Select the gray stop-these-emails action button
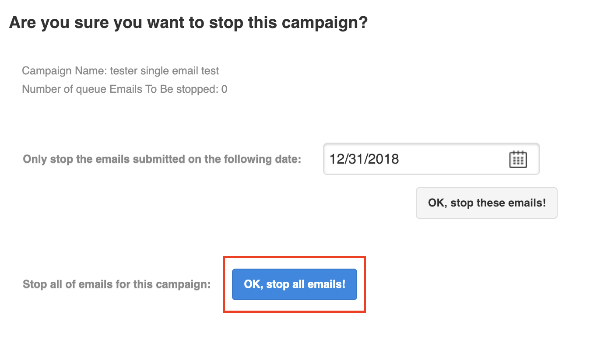This screenshot has width=590, height=364. pos(487,203)
